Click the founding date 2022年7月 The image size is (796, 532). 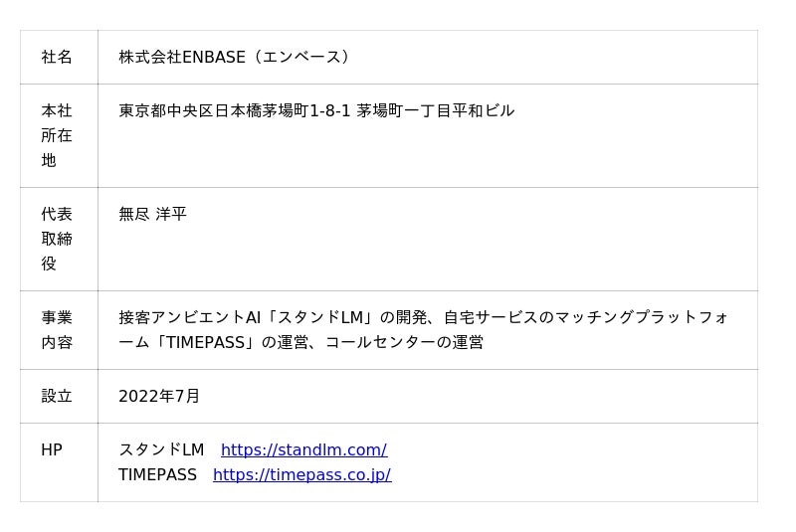tap(159, 396)
